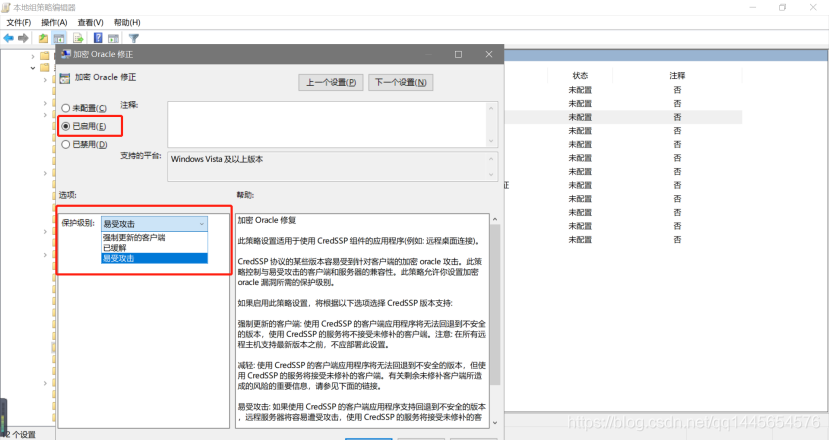Click the 注释 box scroll-down arrow
830x441 pixels.
coord(491,141)
